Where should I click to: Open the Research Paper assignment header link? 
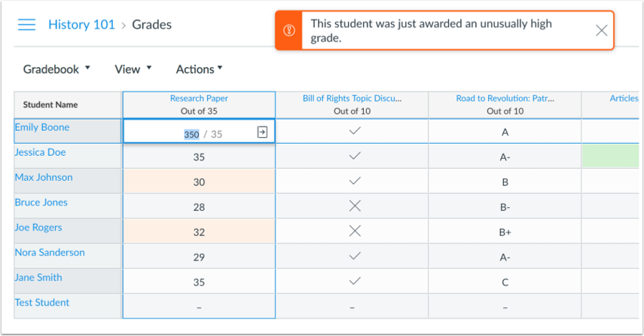[199, 99]
